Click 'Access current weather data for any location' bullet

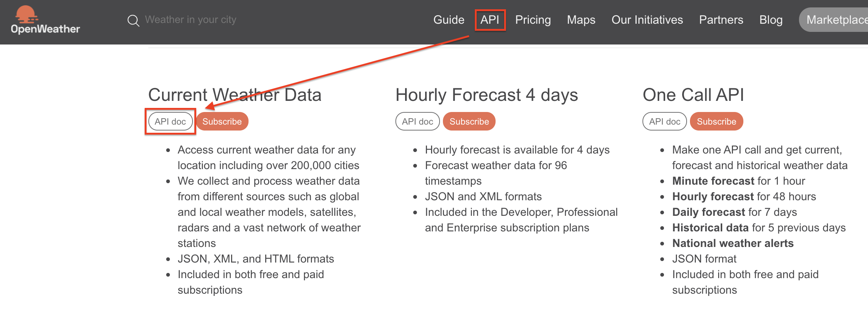pos(268,158)
